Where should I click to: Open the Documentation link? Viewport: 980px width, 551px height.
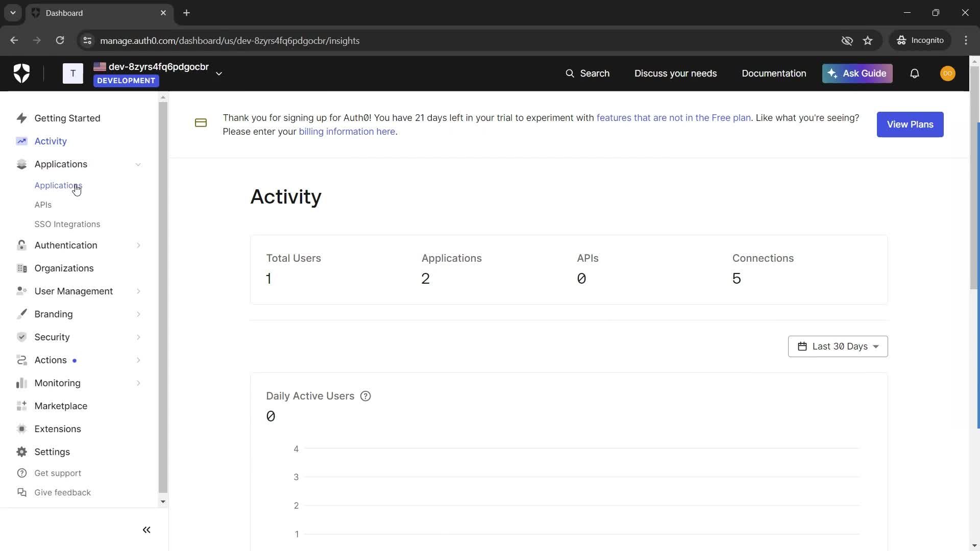[774, 73]
